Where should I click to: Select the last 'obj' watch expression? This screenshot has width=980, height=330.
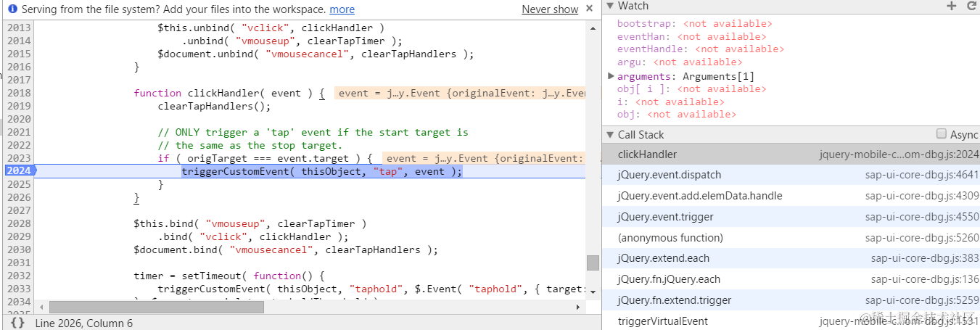pos(677,115)
